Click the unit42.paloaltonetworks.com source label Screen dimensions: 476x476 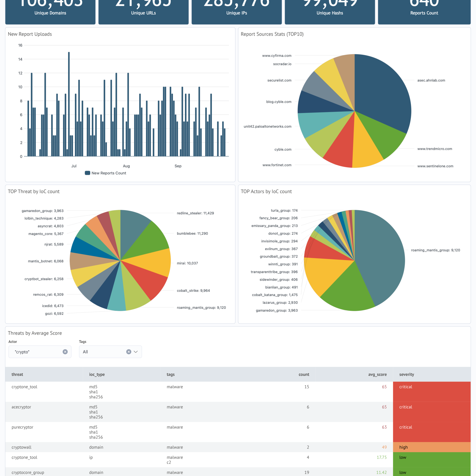coord(268,126)
